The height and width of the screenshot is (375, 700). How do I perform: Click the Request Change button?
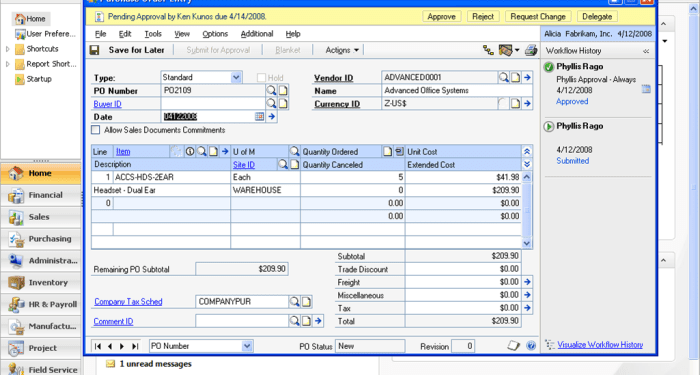(x=538, y=17)
